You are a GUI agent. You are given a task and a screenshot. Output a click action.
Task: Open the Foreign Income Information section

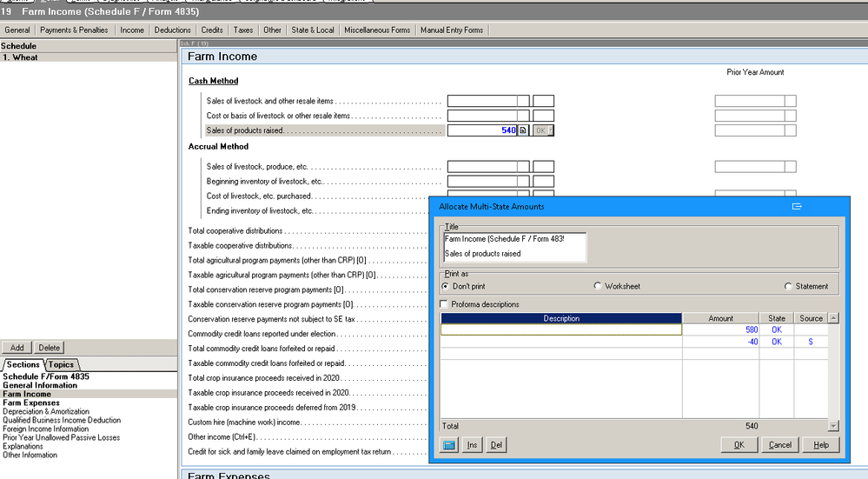click(x=45, y=429)
